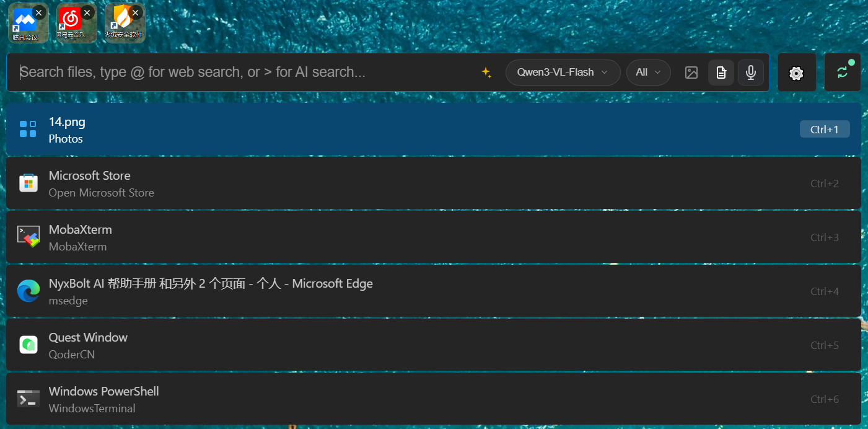This screenshot has width=868, height=429.
Task: Choose the Windows PowerShell result
Action: [x=434, y=399]
